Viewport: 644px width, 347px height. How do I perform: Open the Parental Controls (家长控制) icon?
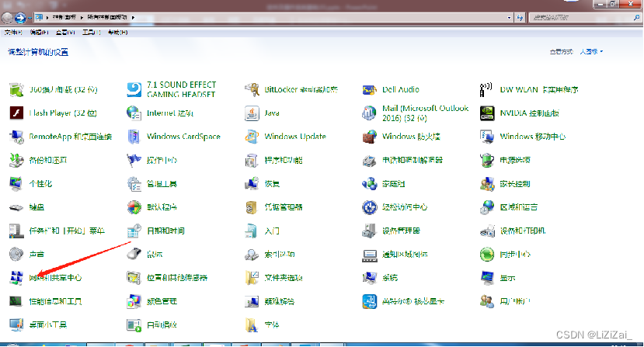pos(487,183)
